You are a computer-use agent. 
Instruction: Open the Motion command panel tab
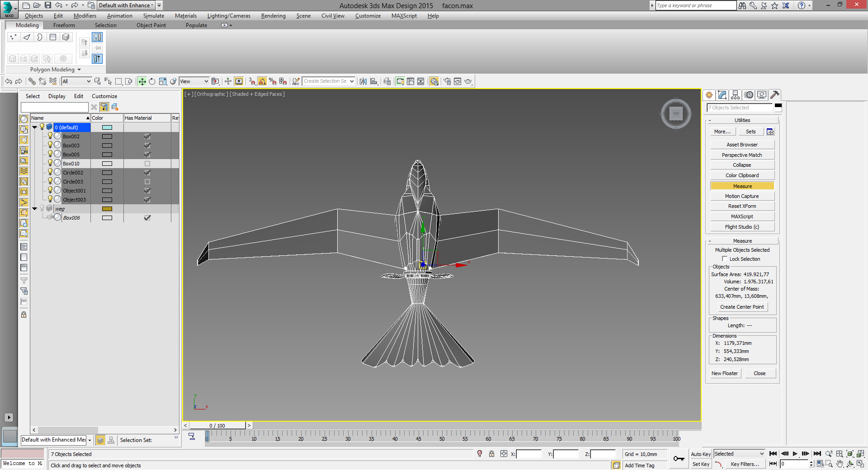tap(749, 95)
